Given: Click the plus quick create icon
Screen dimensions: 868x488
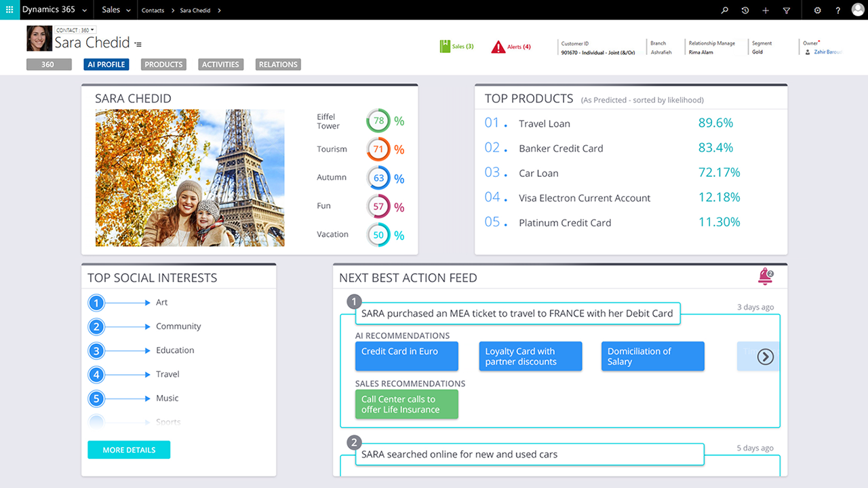Looking at the screenshot, I should (x=766, y=10).
